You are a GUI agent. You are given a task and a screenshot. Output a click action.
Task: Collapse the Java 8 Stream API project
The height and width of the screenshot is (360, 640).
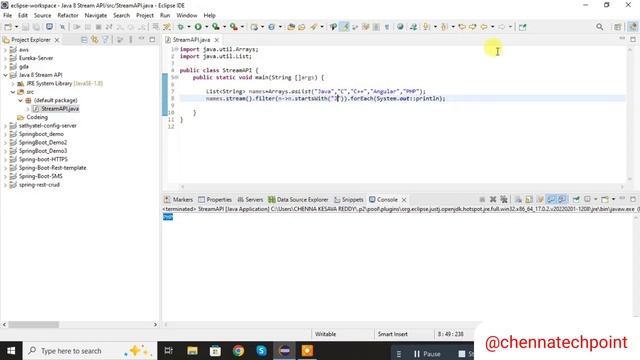pos(5,75)
